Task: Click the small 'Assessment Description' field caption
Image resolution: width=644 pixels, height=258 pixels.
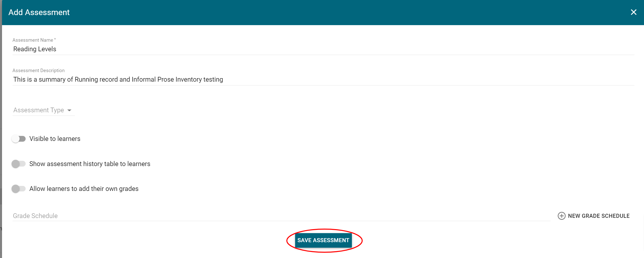Action: tap(38, 71)
